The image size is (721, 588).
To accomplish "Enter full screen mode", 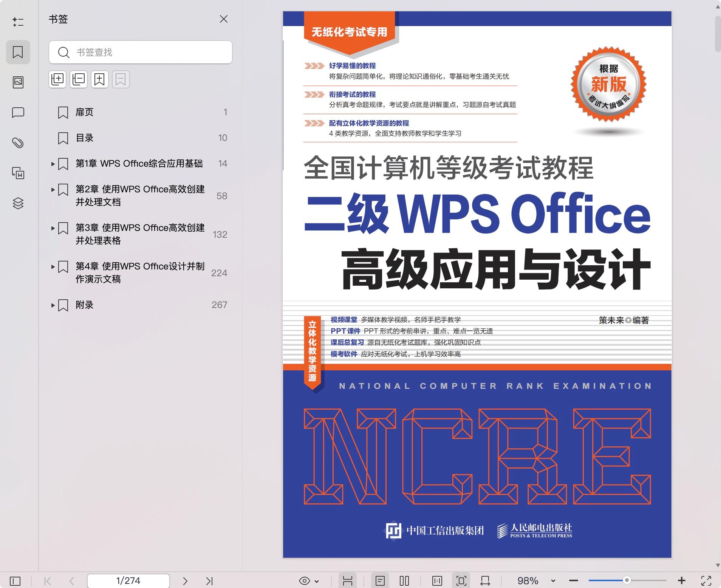I will click(x=706, y=581).
